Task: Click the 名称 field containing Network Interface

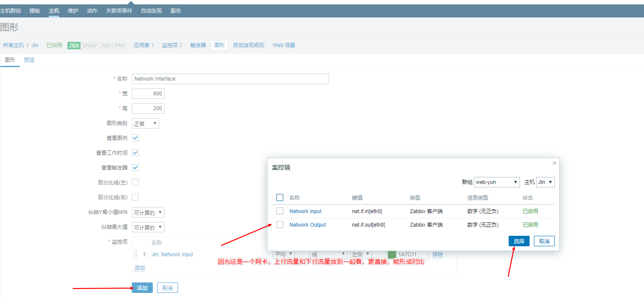Action: coord(230,79)
